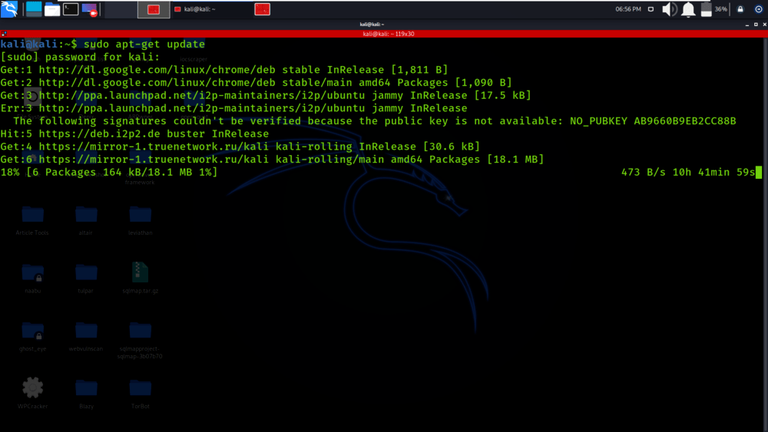Click the red 'kali@kali: ~ 119x30' title bar
Viewport: 768px width, 432px height.
[388, 34]
